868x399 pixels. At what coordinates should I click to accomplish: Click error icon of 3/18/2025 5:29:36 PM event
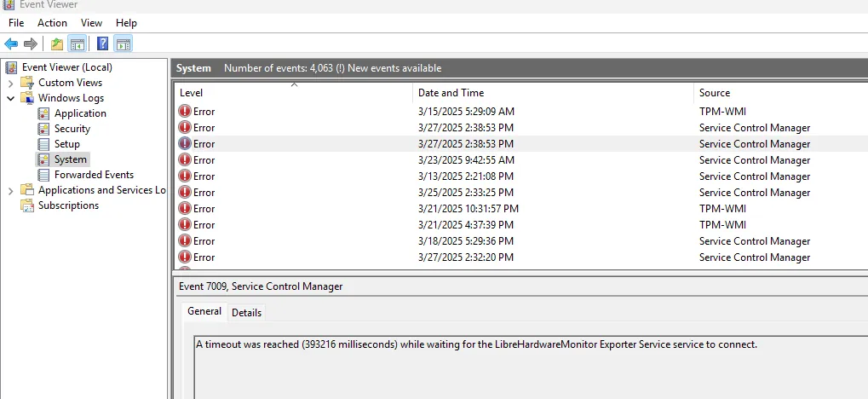pos(185,241)
